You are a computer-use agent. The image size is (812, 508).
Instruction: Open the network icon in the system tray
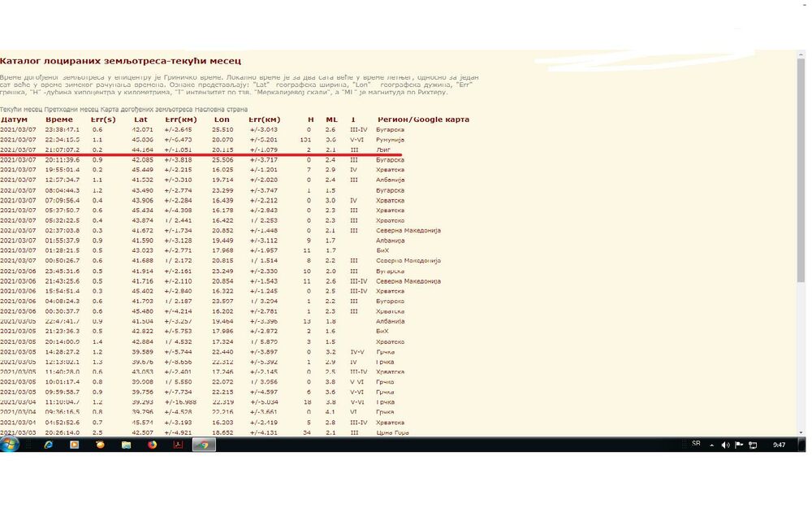pos(751,445)
